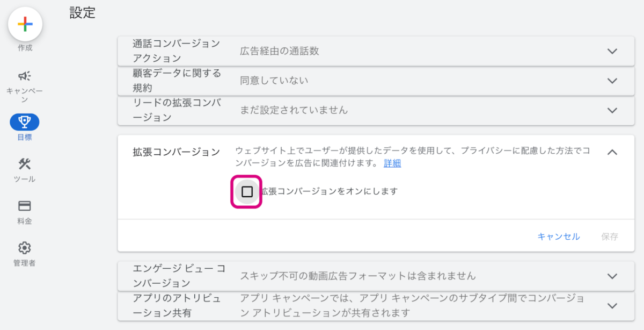Image resolution: width=644 pixels, height=330 pixels.
Task: Click the 作成 plus button
Action: pos(25,25)
